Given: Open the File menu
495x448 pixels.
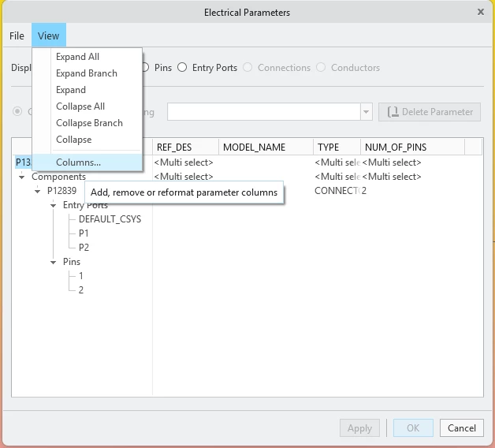Looking at the screenshot, I should pos(17,35).
